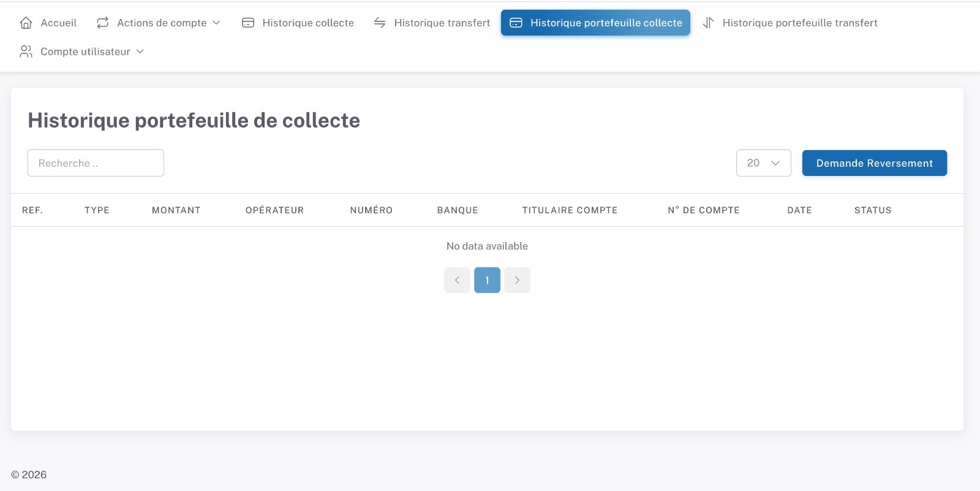Go to the next page arrow
This screenshot has width=980, height=491.
coord(518,280)
